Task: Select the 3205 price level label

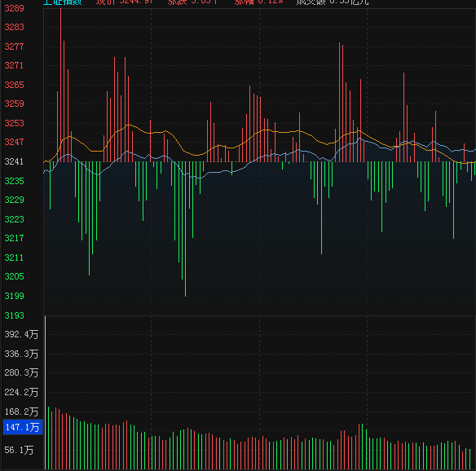Action: [15, 276]
